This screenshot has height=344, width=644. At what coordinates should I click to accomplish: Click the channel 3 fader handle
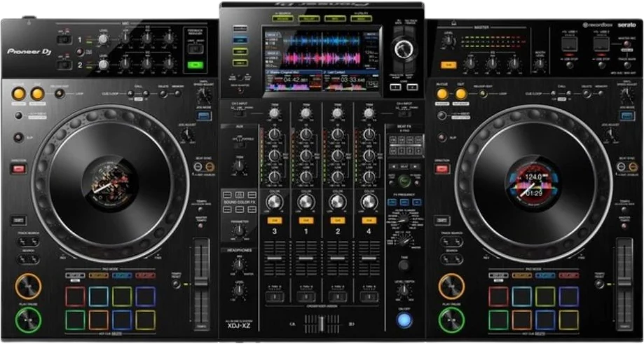pyautogui.click(x=275, y=259)
